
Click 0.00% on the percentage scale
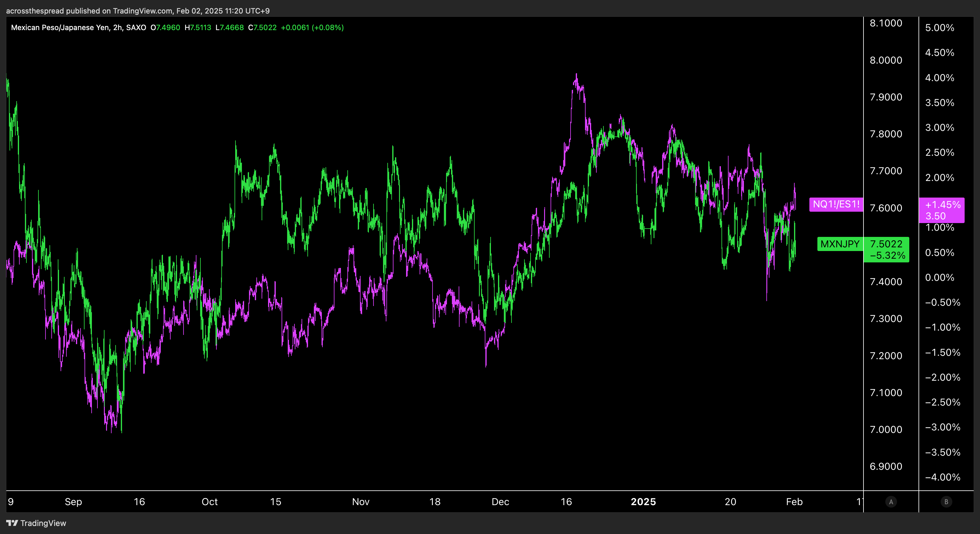pyautogui.click(x=939, y=277)
